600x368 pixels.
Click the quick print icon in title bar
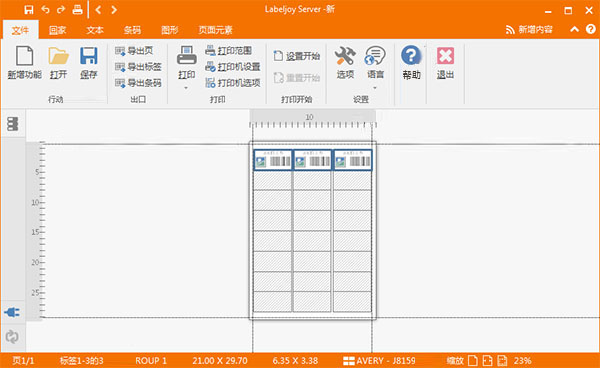tap(77, 10)
